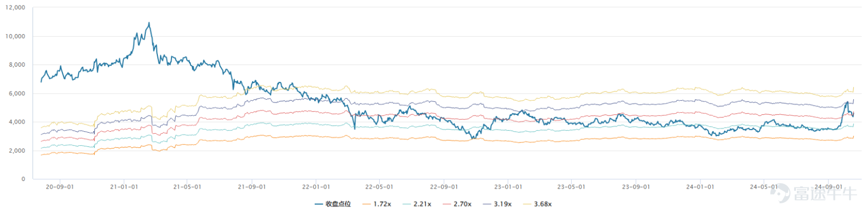This screenshot has width=868, height=213.
Task: Click the 23-01-01 x-axis date label
Action: (508, 187)
